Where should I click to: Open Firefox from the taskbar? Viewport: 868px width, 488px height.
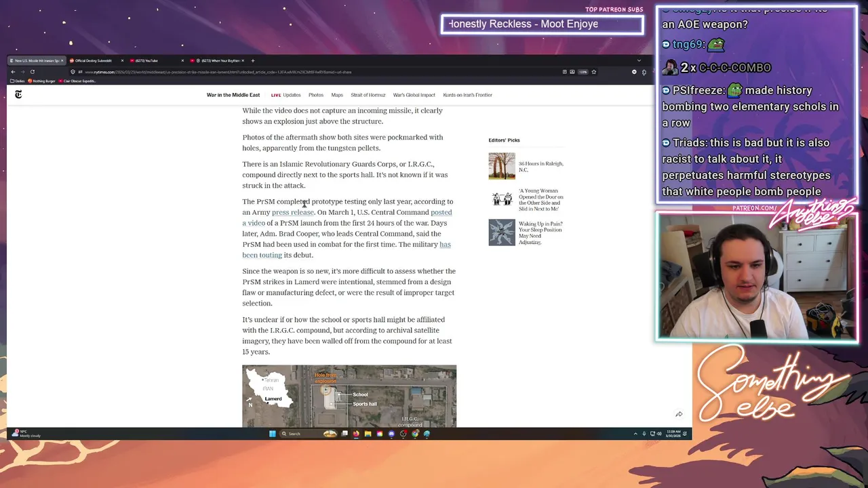356,434
